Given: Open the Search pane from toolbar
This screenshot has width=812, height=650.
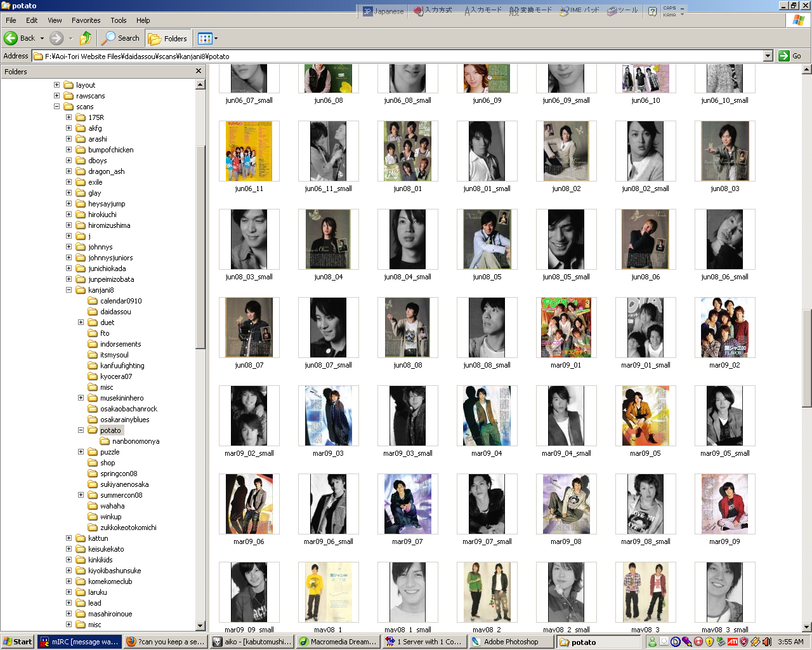Looking at the screenshot, I should [121, 38].
